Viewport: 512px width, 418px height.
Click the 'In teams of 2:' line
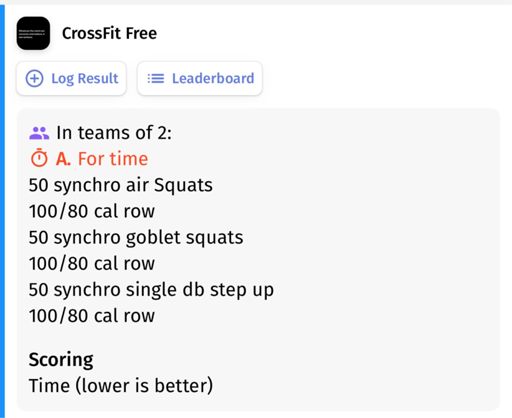coord(114,133)
